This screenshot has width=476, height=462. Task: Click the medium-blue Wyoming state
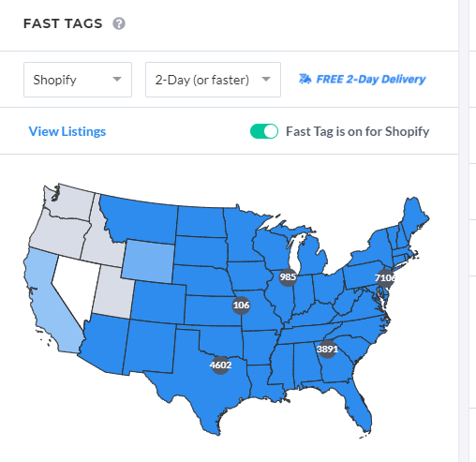tap(148, 261)
